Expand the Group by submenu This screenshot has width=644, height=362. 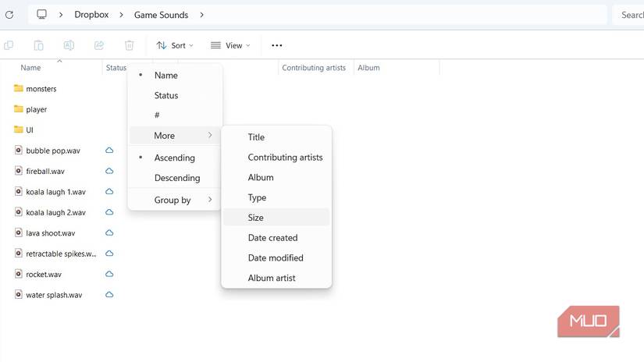click(x=175, y=200)
